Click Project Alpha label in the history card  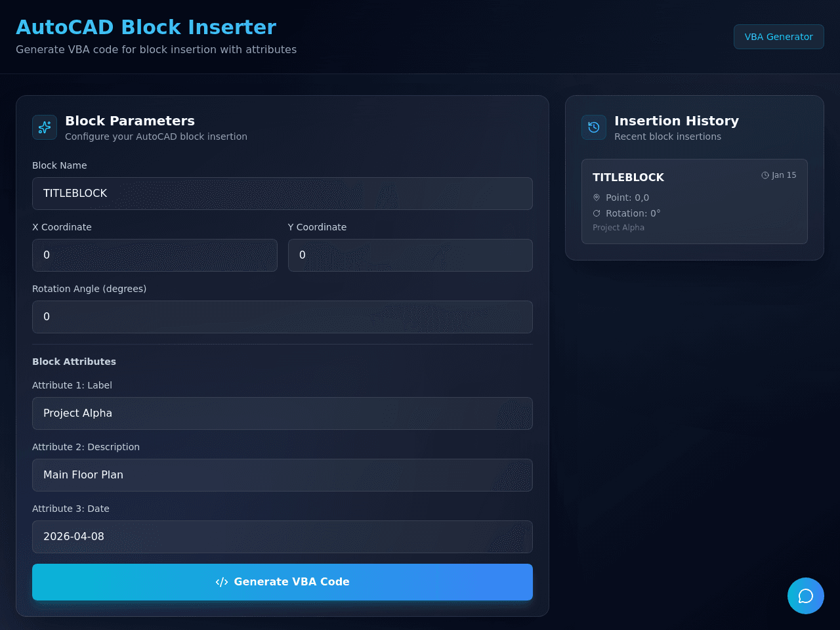tap(618, 228)
